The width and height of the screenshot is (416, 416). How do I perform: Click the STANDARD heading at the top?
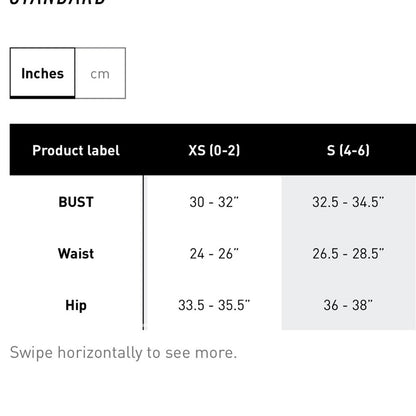click(x=57, y=2)
